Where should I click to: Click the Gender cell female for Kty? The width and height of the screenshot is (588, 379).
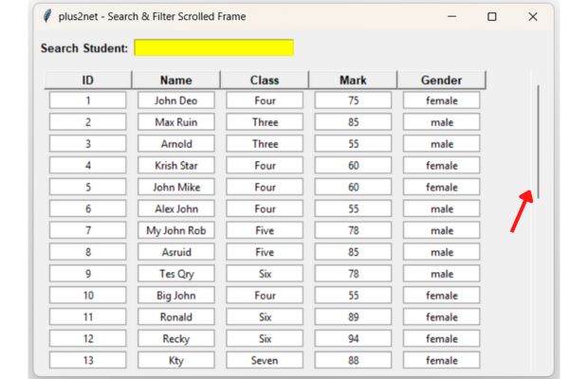(442, 360)
